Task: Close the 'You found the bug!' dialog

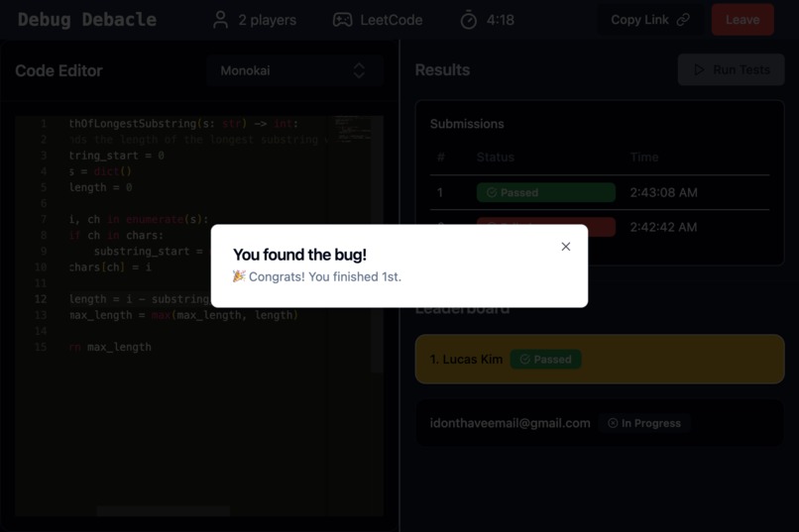Action: (566, 247)
